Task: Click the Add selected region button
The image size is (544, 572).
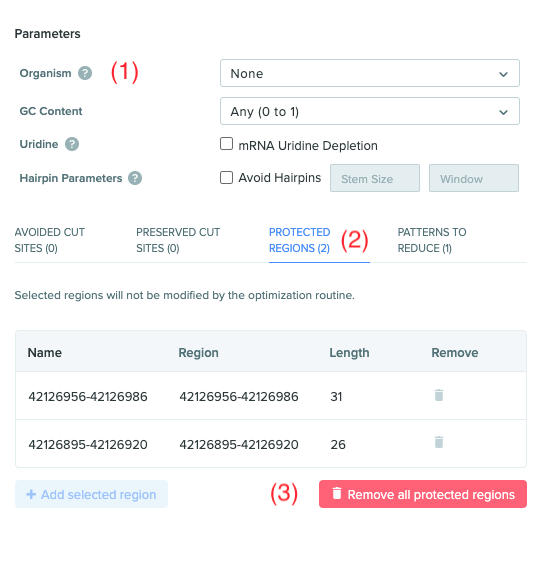Action: point(91,494)
